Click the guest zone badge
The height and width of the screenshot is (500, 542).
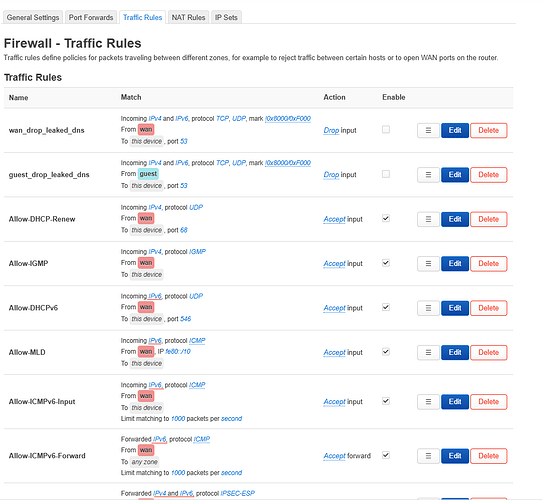(148, 174)
